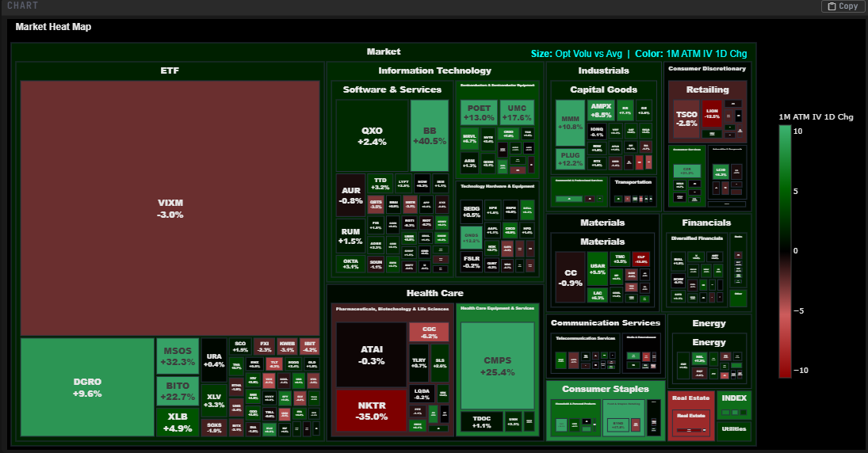This screenshot has width=868, height=453.
Task: Click the AUR -0.8% tile
Action: tap(351, 196)
